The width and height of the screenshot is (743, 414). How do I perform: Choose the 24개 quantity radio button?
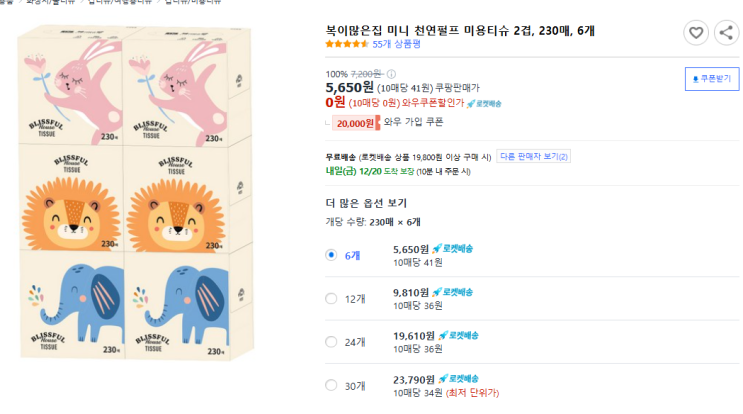point(332,342)
